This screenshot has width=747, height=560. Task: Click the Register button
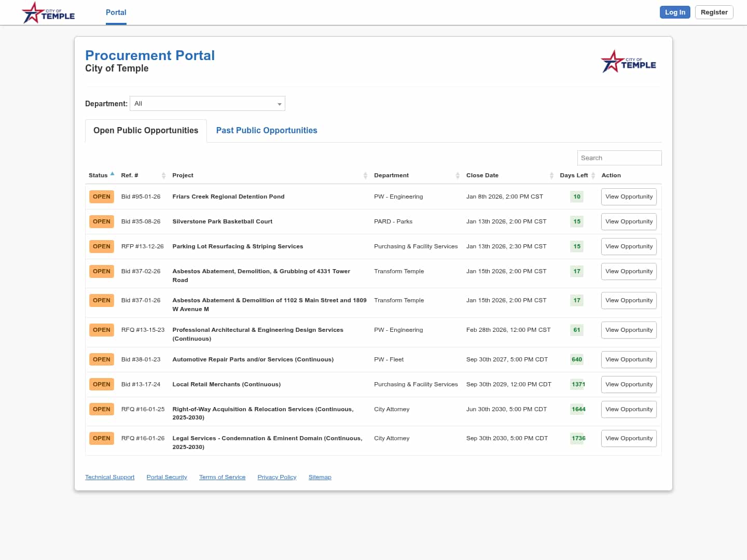pyautogui.click(x=714, y=12)
